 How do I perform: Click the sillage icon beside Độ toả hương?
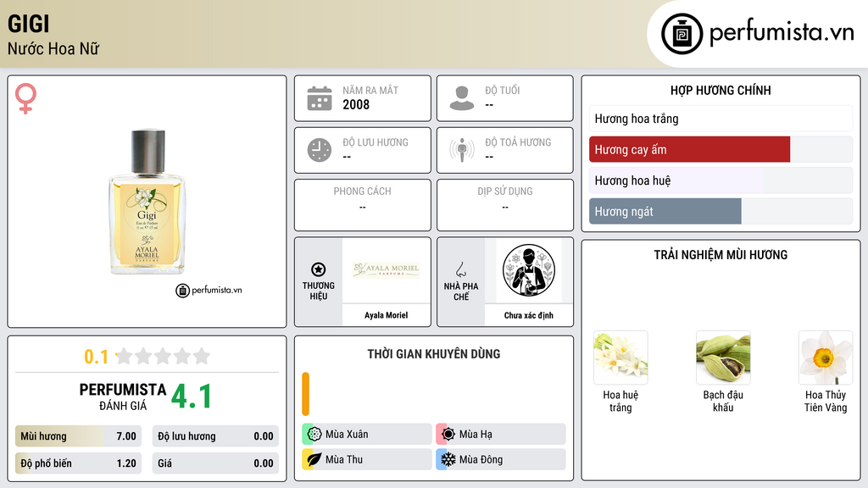click(462, 150)
